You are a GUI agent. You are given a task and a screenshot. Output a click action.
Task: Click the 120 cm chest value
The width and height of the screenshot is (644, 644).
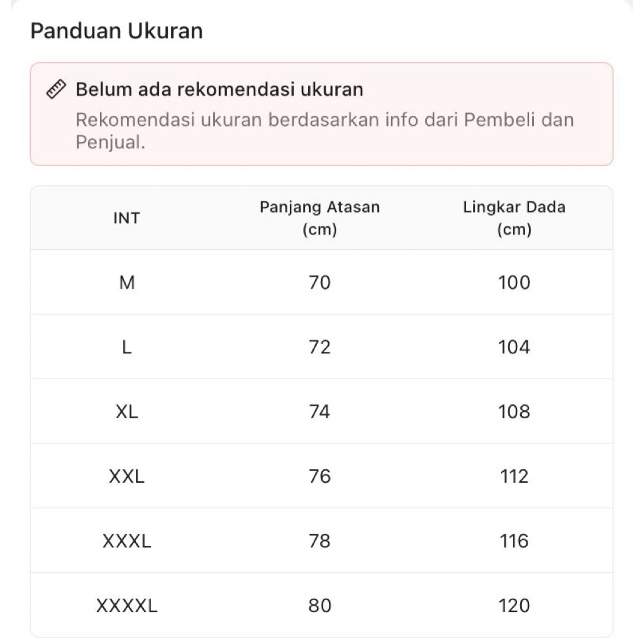tap(514, 606)
